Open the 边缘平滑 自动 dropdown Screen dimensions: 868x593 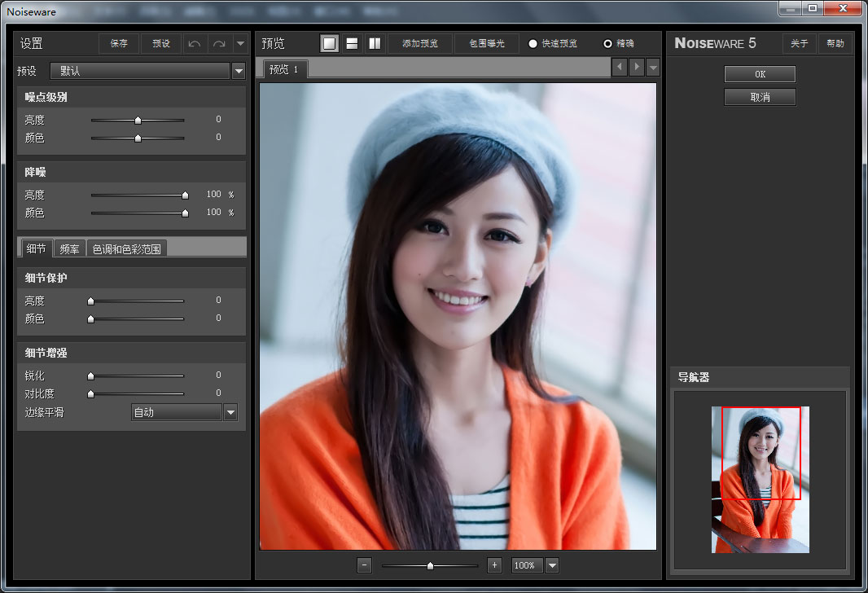pos(230,412)
